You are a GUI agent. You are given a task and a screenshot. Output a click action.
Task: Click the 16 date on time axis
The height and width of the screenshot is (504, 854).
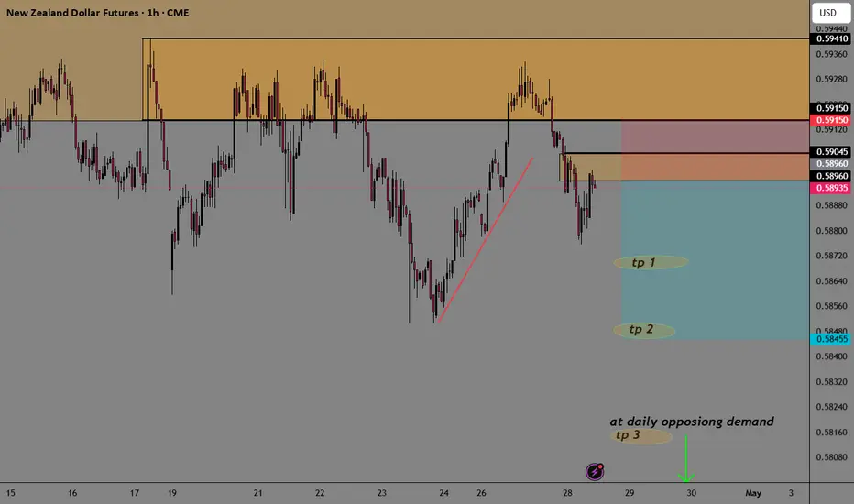tap(72, 493)
